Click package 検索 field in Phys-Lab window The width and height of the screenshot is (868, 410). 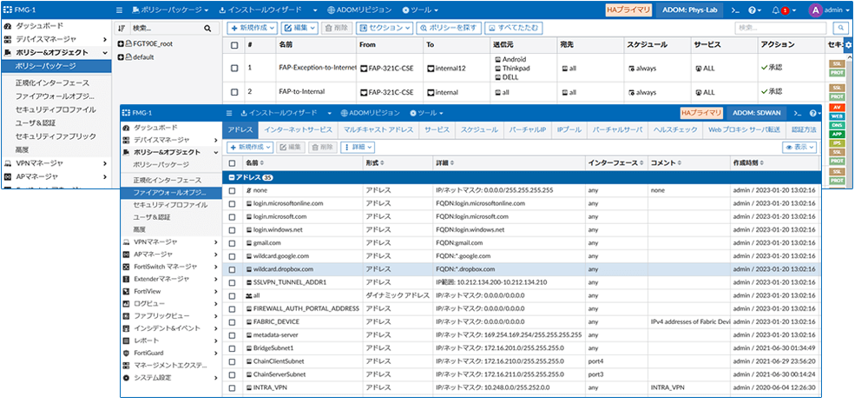point(164,29)
